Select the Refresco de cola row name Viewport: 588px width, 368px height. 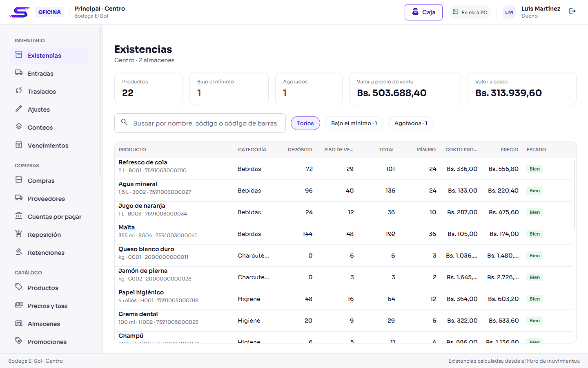tap(143, 162)
